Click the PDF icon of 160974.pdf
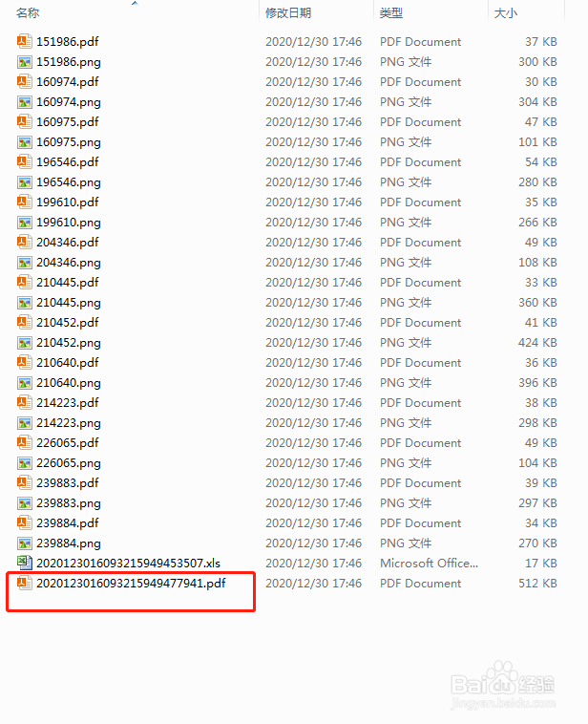Screen dimensions: 588x724 coord(25,82)
